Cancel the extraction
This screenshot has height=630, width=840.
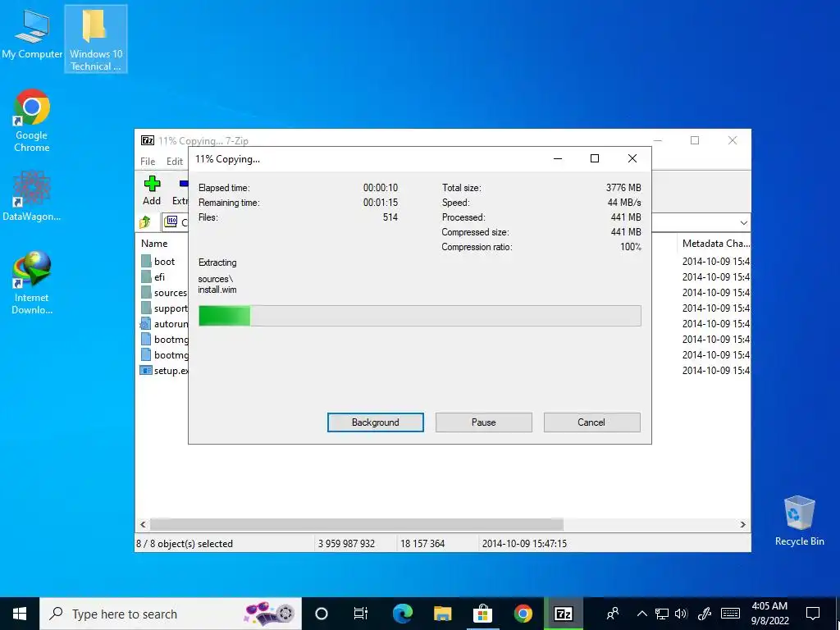591,422
